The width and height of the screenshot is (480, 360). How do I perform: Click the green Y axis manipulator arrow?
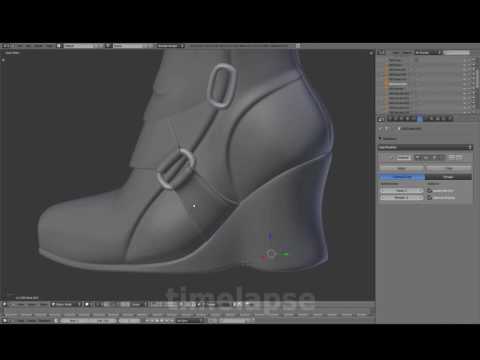pyautogui.click(x=284, y=254)
